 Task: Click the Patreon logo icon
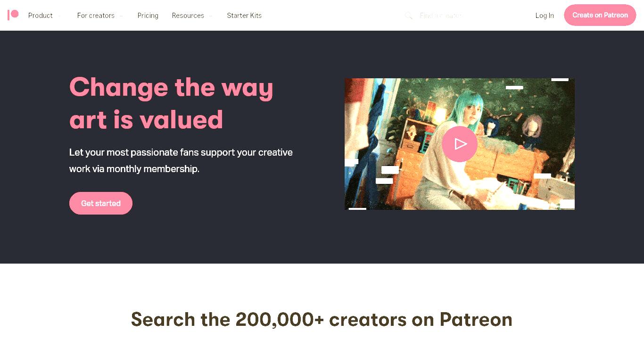coord(13,15)
